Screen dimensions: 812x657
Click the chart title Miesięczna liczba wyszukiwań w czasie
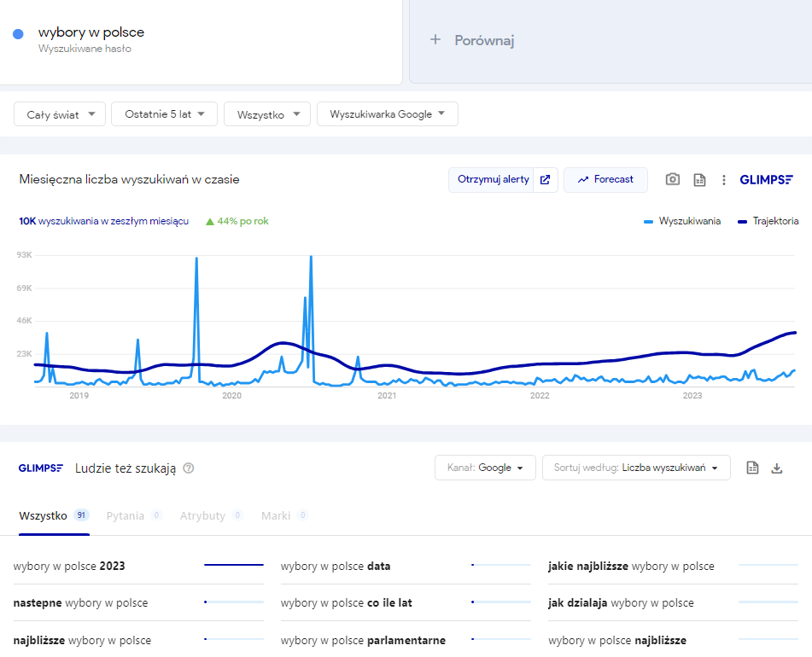tap(130, 179)
